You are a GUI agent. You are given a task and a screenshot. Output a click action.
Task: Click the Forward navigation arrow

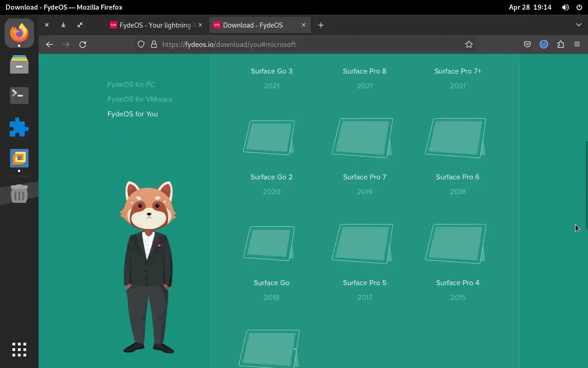point(66,44)
